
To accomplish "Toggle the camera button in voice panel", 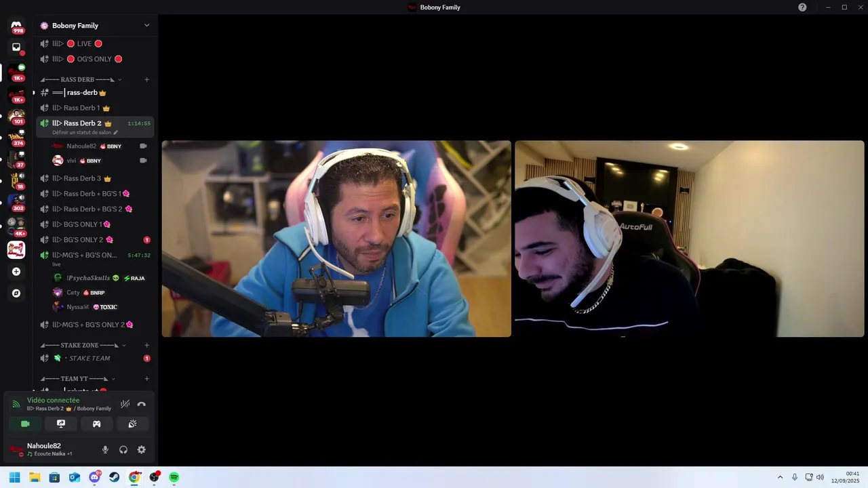I will pyautogui.click(x=25, y=424).
